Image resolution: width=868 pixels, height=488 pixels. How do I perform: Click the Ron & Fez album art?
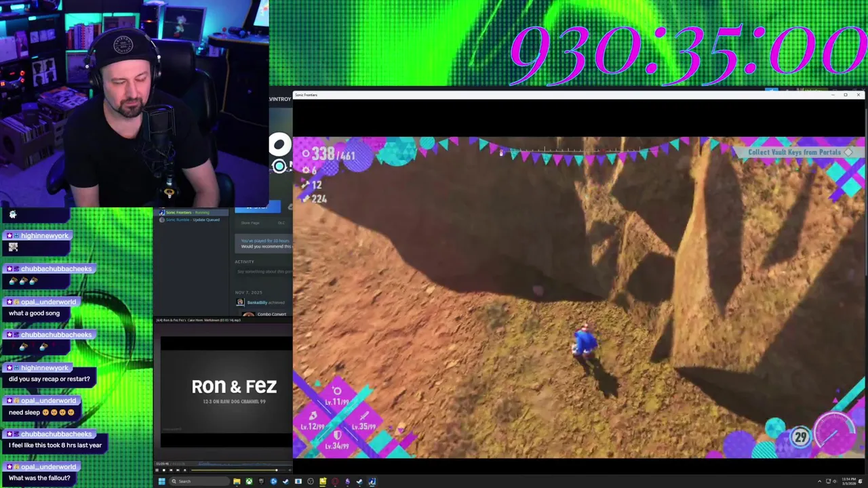226,392
